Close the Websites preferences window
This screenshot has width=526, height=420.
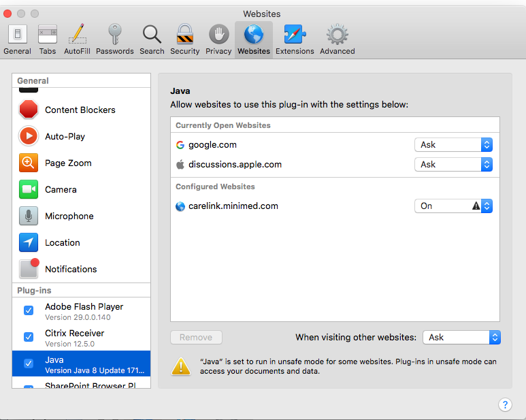pyautogui.click(x=7, y=14)
